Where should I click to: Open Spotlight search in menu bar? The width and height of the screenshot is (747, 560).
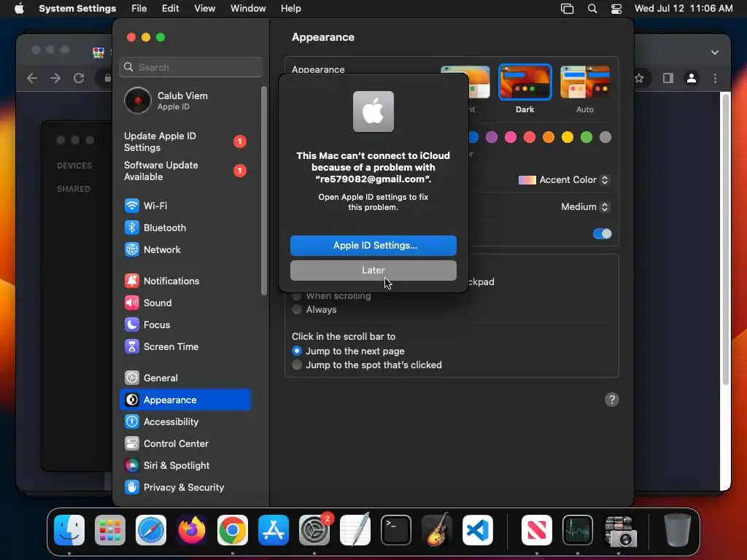pyautogui.click(x=592, y=9)
